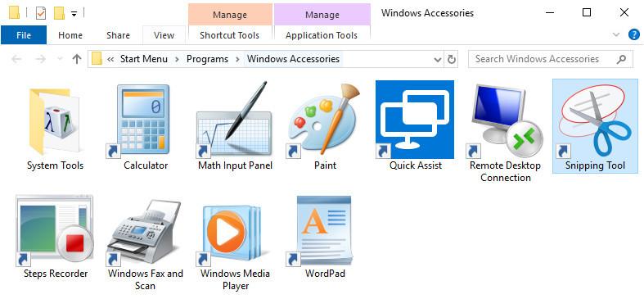Switch to the Share ribbon tab
644x299 pixels.
tap(118, 35)
